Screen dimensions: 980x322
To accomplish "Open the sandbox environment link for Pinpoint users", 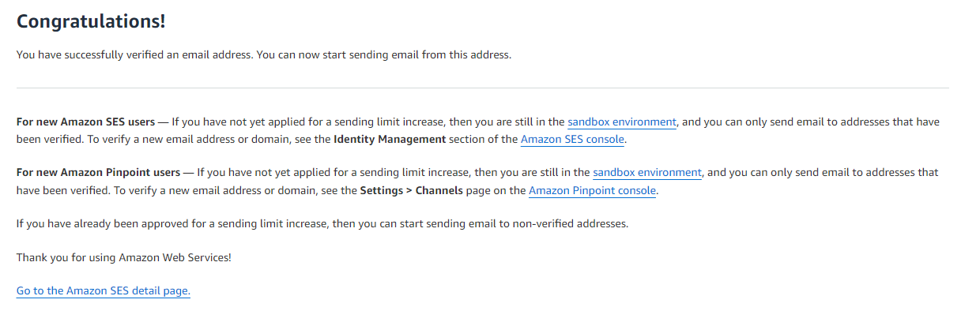I will pos(647,173).
